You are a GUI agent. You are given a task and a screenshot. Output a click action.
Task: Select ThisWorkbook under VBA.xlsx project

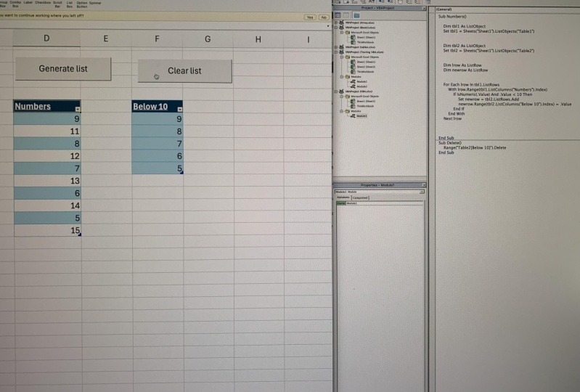(365, 106)
